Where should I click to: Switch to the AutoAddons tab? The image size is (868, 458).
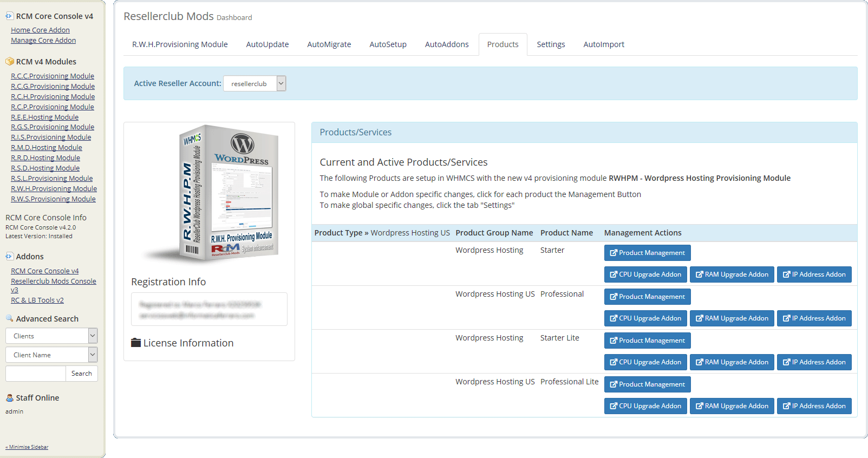[447, 44]
